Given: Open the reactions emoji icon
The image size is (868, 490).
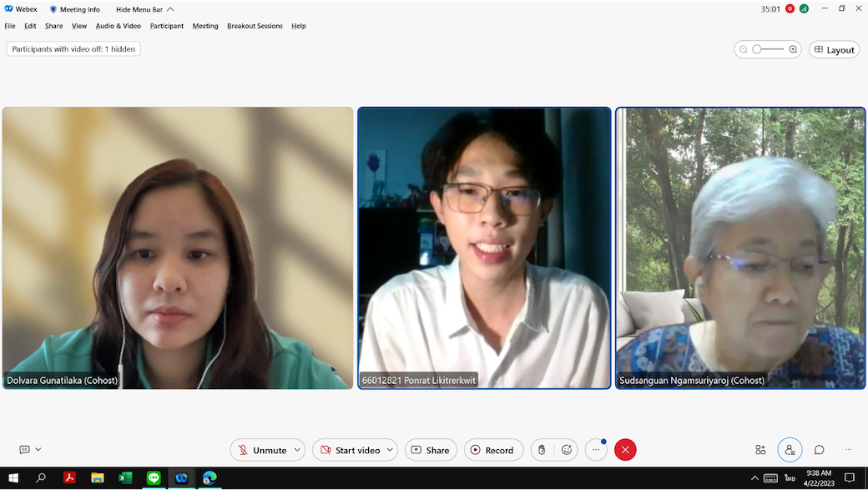Looking at the screenshot, I should [567, 450].
